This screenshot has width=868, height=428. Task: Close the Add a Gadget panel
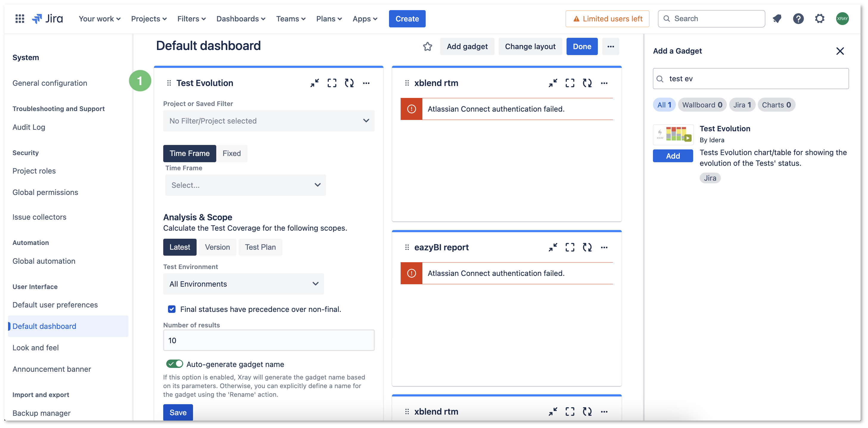[x=840, y=51]
